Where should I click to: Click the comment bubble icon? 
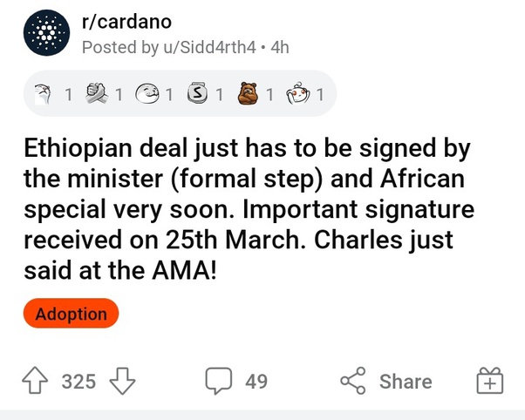point(216,381)
